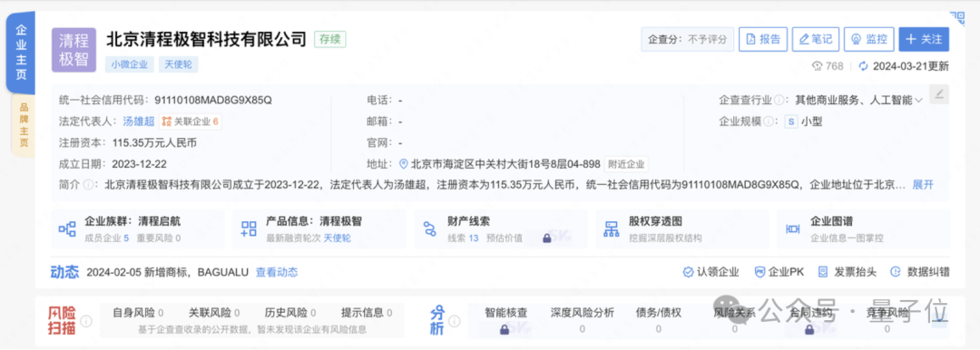Open the 企业PK comparison link
Image resolution: width=980 pixels, height=350 pixels.
779,272
